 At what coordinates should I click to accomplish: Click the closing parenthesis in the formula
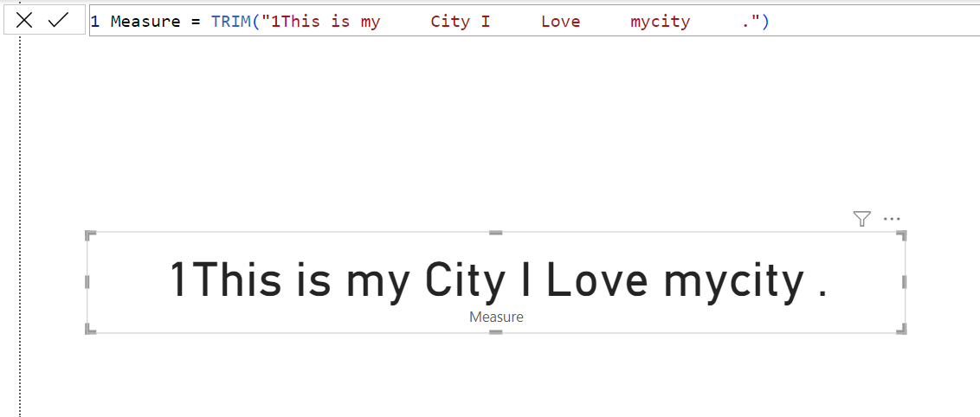coord(765,22)
